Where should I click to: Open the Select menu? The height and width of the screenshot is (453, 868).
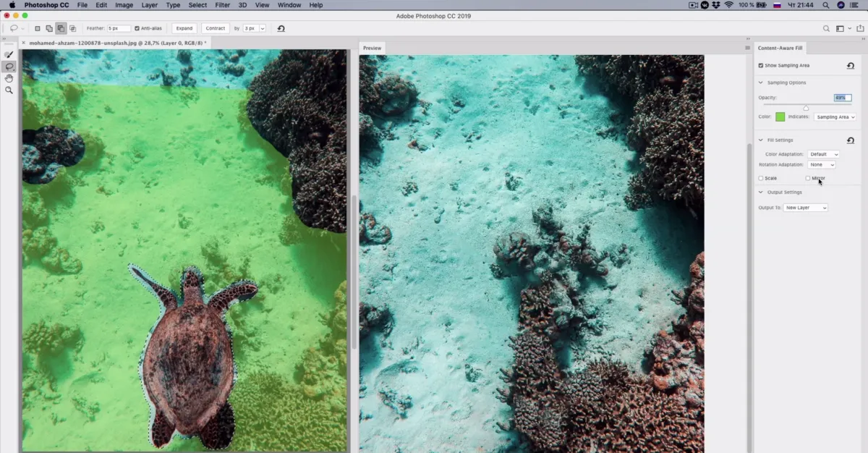point(197,5)
